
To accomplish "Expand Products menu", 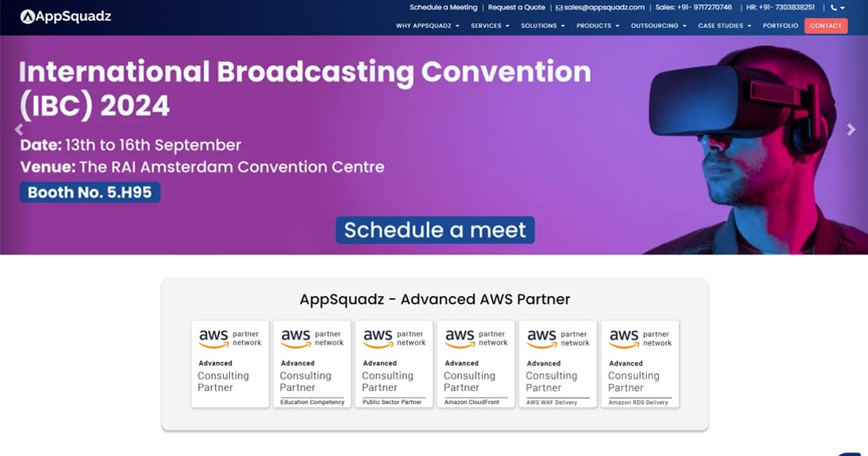I will pos(598,25).
